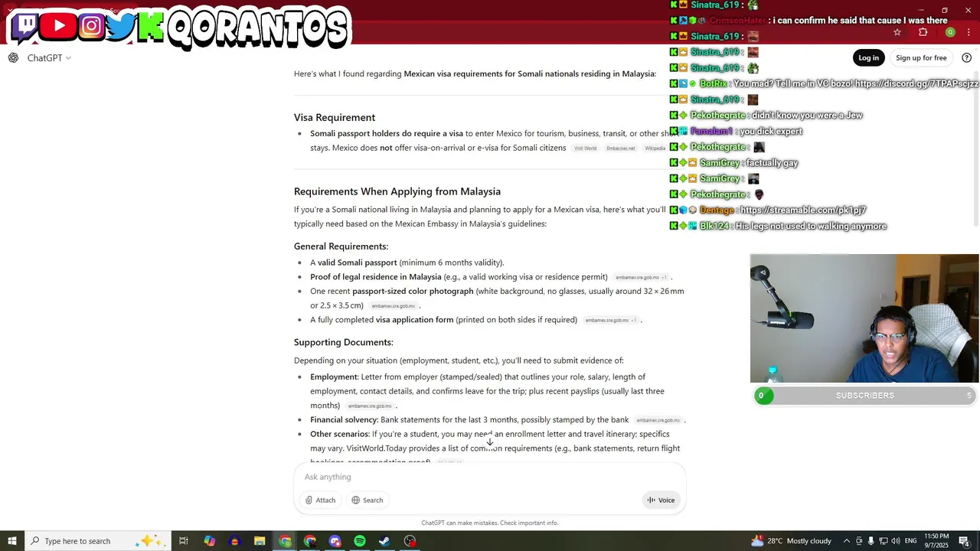Screen dimensions: 980x551
Task: Click the scroll-to-bottom arrow
Action: coord(490,442)
